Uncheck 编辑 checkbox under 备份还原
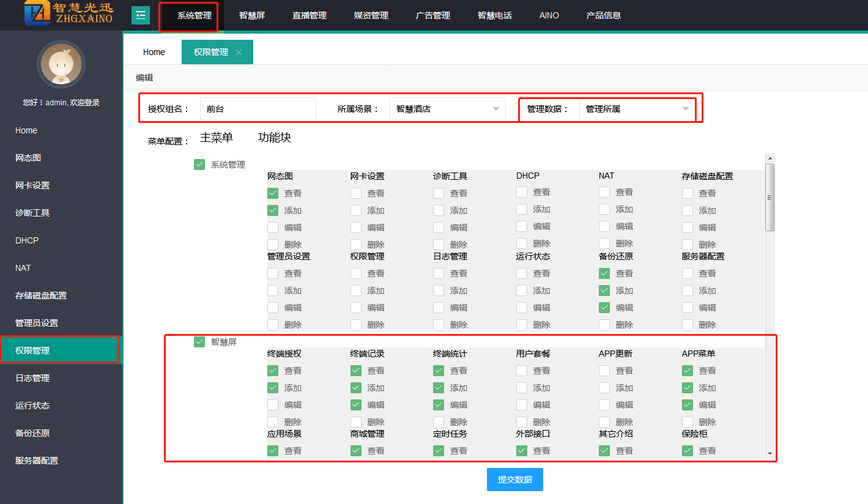868x504 pixels. (604, 308)
